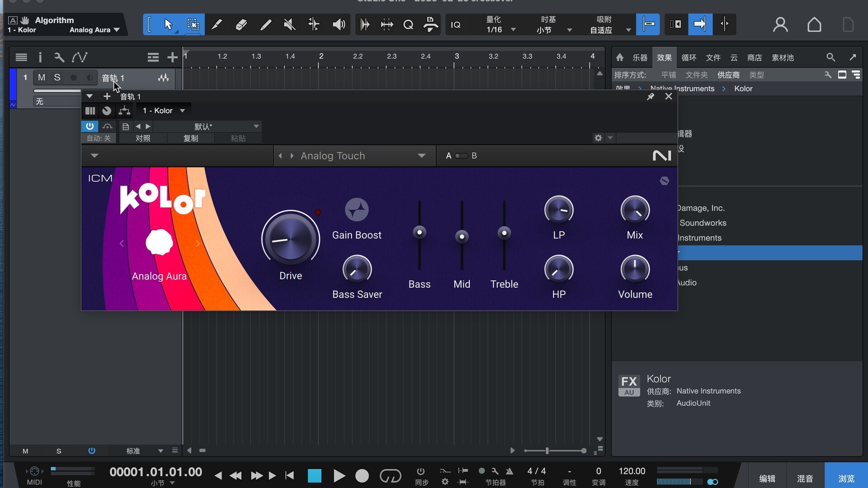Open the 混音 mix view

point(805,479)
